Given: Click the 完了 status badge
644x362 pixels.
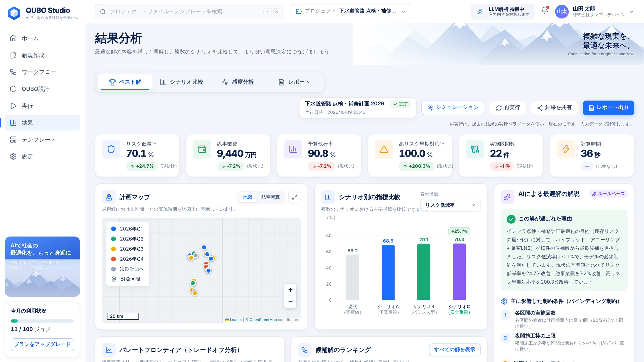Looking at the screenshot, I should point(401,104).
